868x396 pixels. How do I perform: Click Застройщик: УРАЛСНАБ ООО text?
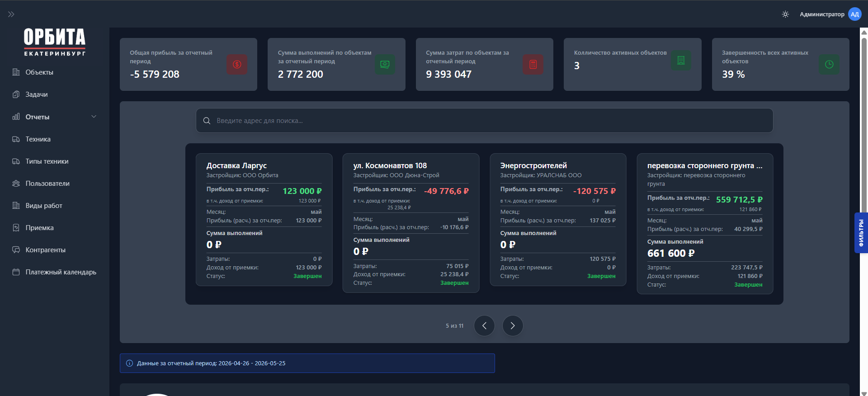point(541,175)
